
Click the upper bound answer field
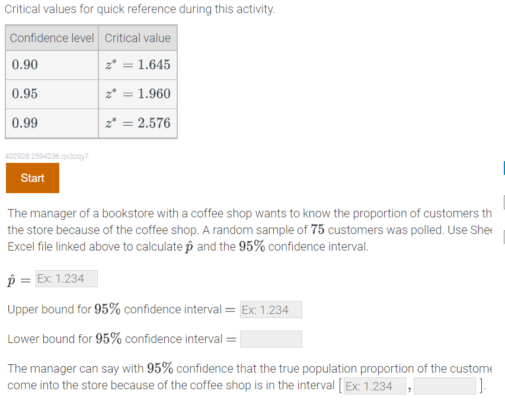click(271, 309)
